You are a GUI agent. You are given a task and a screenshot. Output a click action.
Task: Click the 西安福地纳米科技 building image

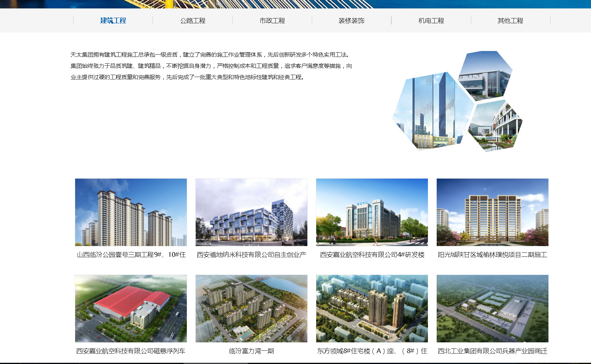click(x=252, y=212)
